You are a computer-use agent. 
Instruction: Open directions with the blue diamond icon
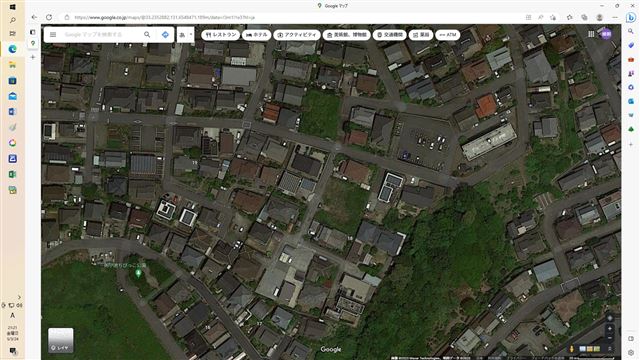(165, 35)
